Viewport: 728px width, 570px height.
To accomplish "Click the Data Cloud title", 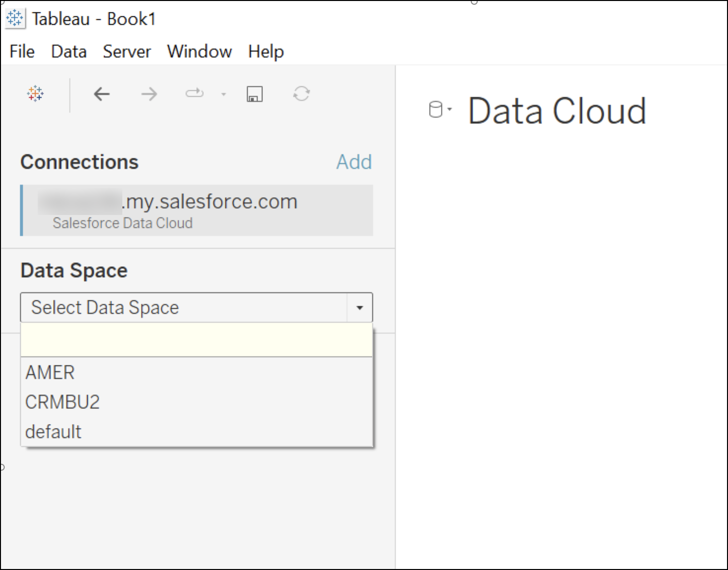I will pyautogui.click(x=557, y=110).
